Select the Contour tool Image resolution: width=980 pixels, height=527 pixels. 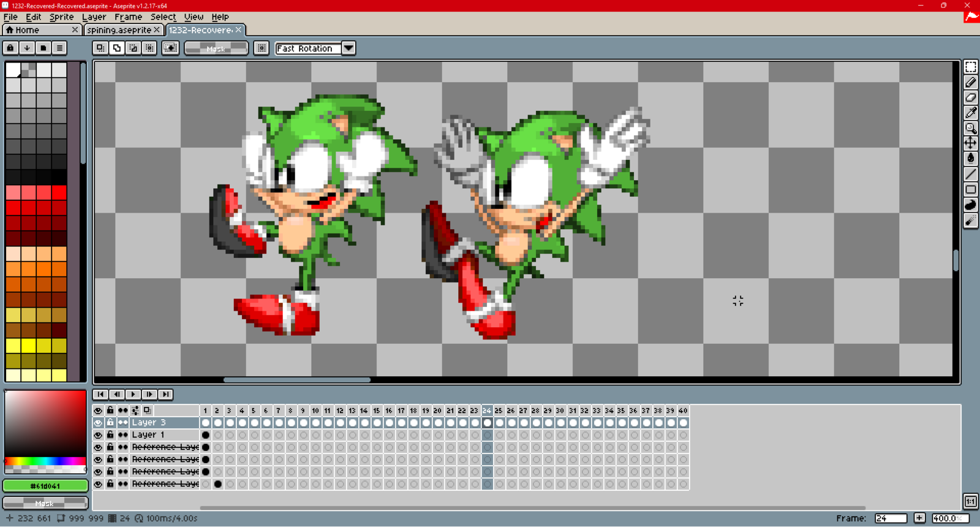coord(971,205)
